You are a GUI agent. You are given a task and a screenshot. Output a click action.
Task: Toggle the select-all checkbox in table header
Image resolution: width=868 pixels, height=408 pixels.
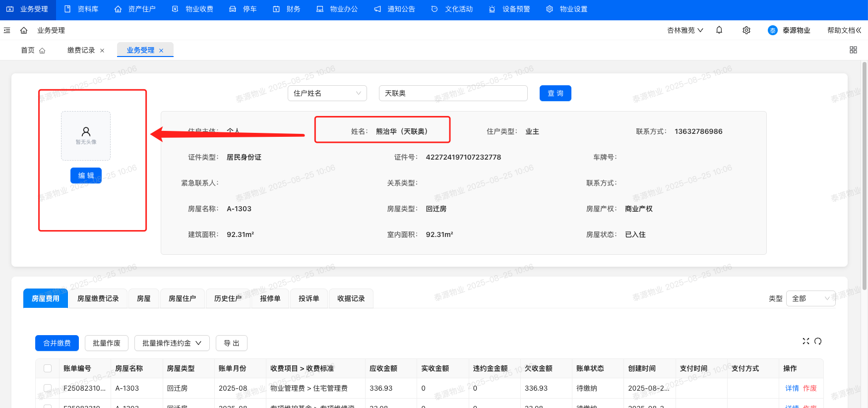(48, 368)
